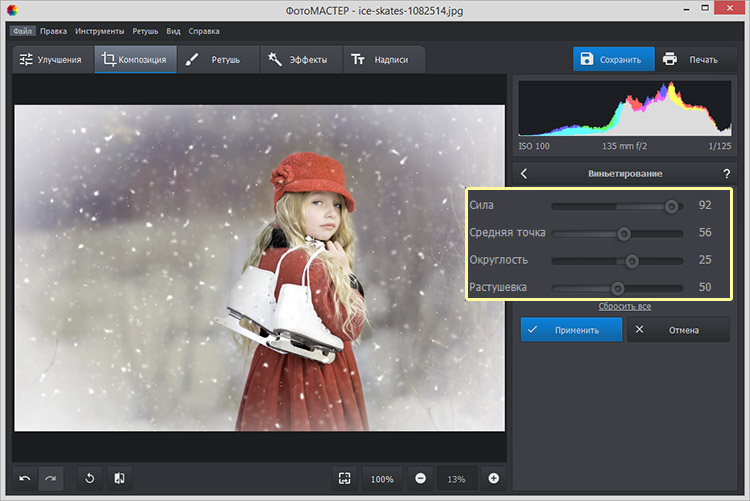The height and width of the screenshot is (501, 750).
Task: Click the Сила value 92
Action: [705, 205]
